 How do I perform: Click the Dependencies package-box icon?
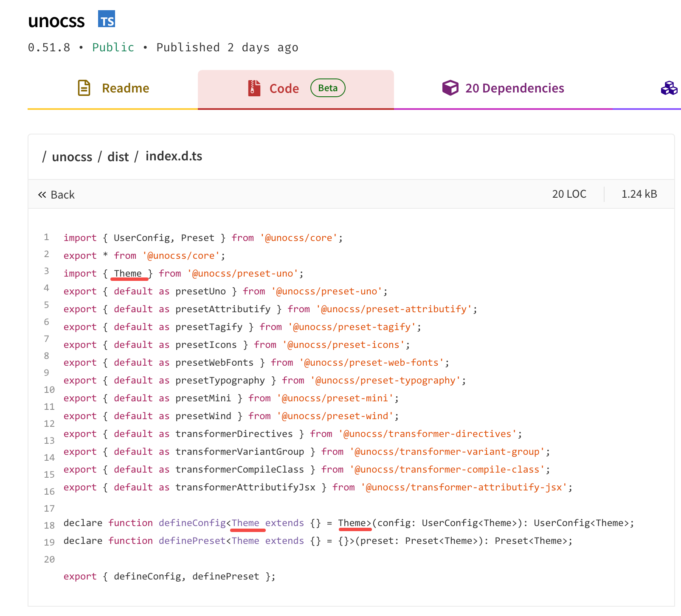click(x=450, y=88)
